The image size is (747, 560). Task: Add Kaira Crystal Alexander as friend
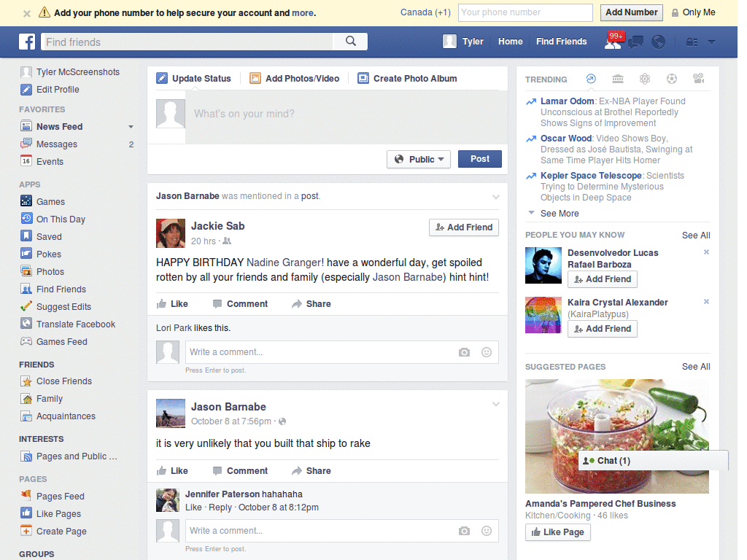(602, 329)
